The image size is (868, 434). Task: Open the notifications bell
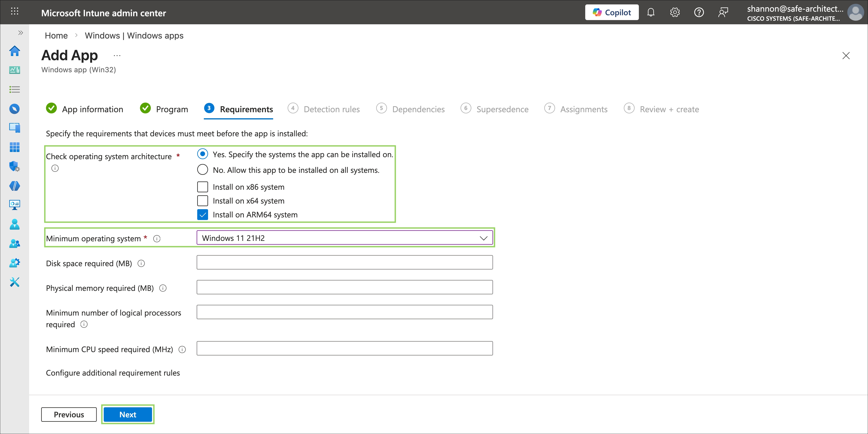[651, 12]
